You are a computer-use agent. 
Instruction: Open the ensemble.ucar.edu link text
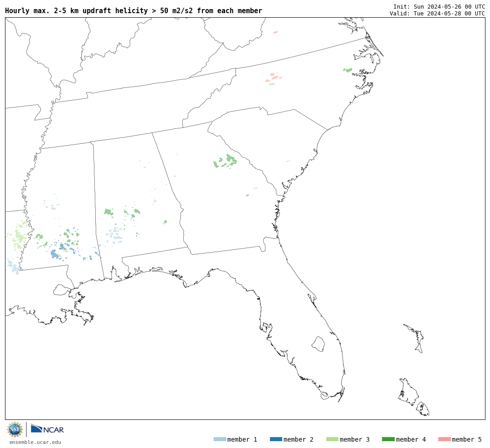pos(35,442)
